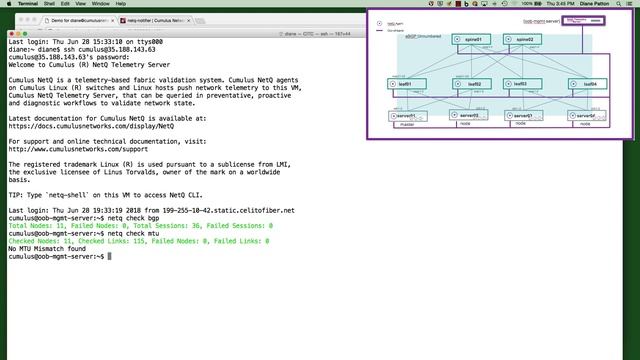
Task: Open Notification Center in menu bar
Action: click(629, 4)
